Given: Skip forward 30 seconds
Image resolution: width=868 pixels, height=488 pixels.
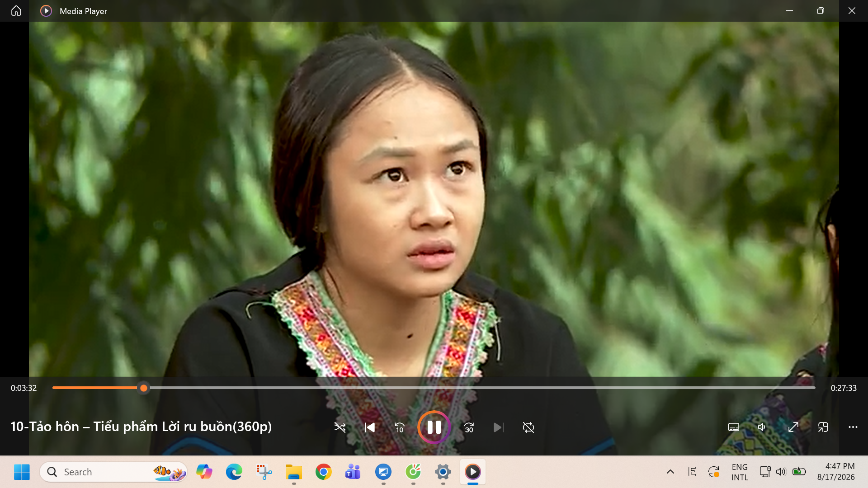Looking at the screenshot, I should coord(469,427).
